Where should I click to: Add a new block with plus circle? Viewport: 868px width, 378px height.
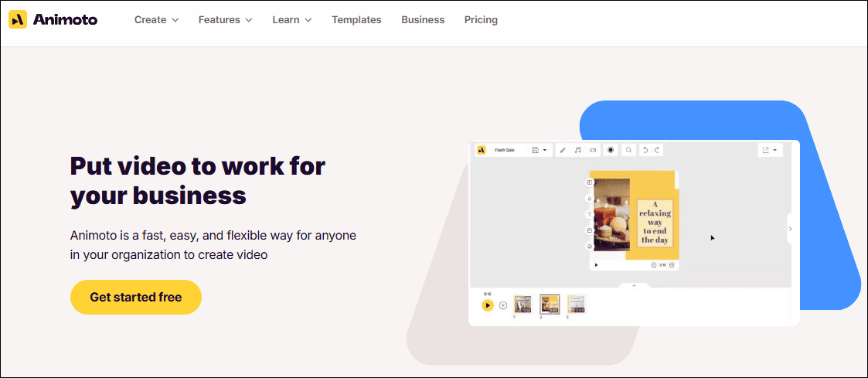(x=503, y=305)
